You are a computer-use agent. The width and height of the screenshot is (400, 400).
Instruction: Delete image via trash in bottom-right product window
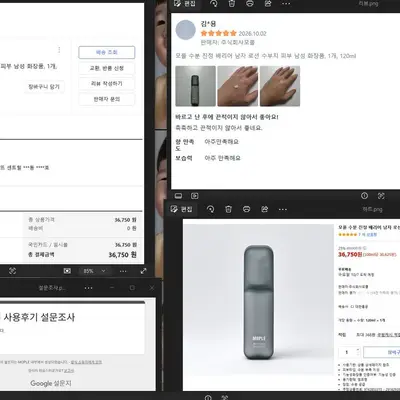228,209
